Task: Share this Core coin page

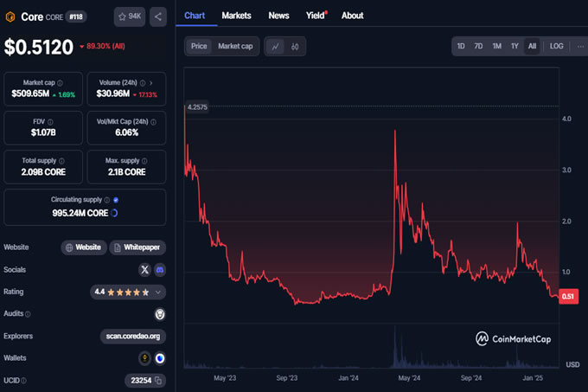Action: coord(158,16)
